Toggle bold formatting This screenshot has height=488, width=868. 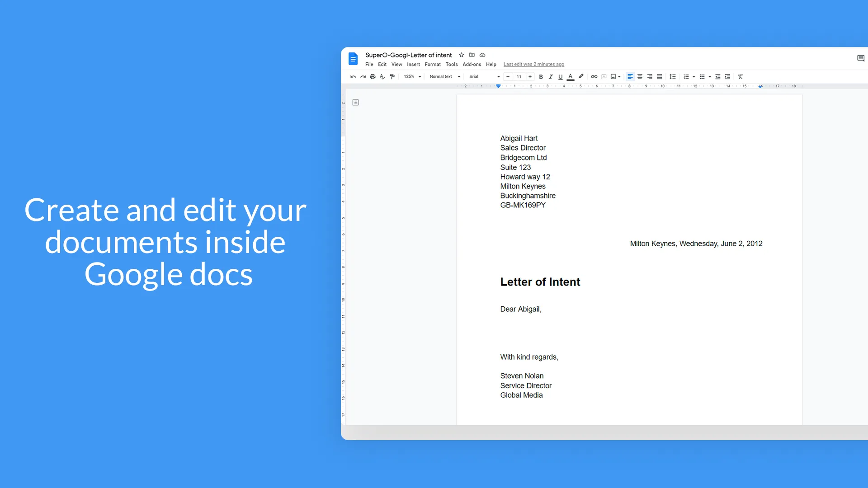[x=541, y=77]
